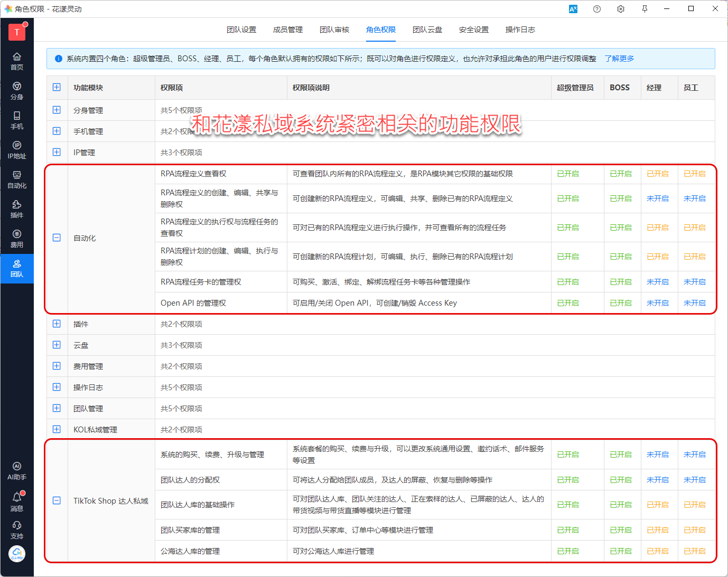
Task: Expand the IP管理 permissions row
Action: point(57,152)
